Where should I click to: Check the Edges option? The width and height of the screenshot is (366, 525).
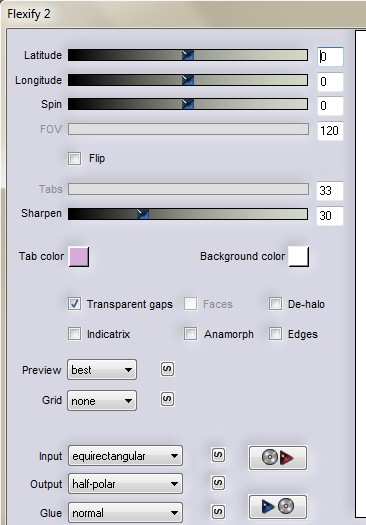(275, 334)
